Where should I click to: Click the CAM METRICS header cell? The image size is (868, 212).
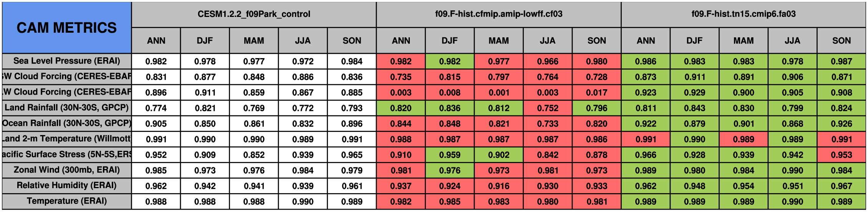pyautogui.click(x=66, y=28)
